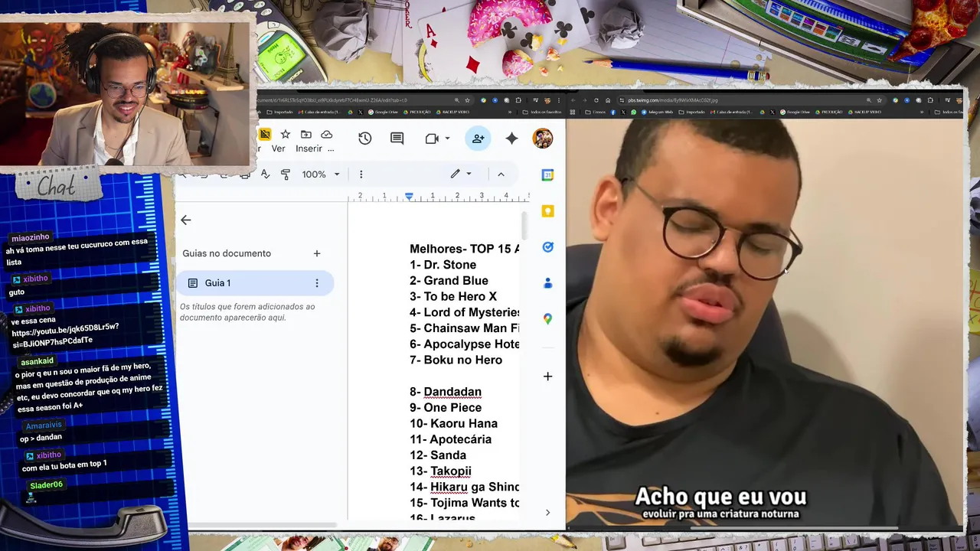Click chat username Slader06
This screenshot has height=551, width=980.
point(46,485)
